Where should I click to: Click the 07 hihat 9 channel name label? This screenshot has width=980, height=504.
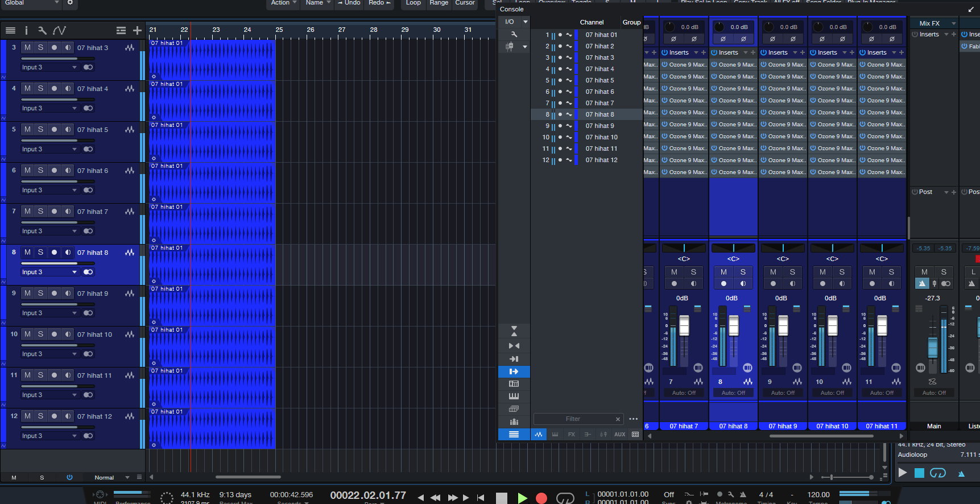[783, 426]
